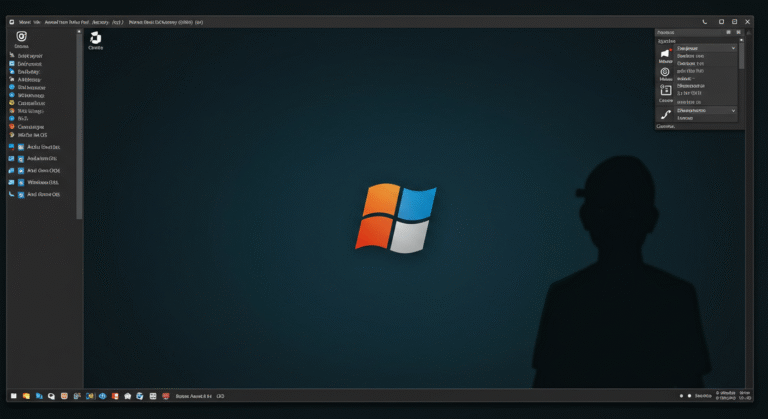The image size is (768, 419).
Task: Click the grid button in right panel header
Action: 728,32
